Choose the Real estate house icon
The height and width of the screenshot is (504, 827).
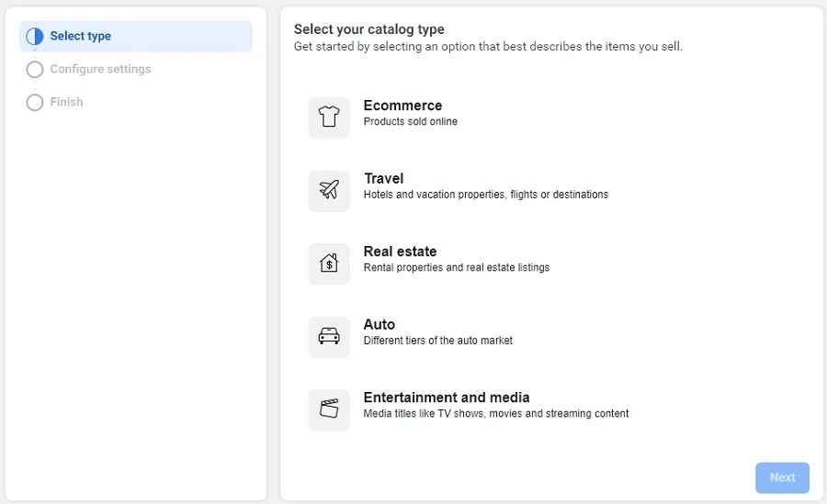(329, 263)
